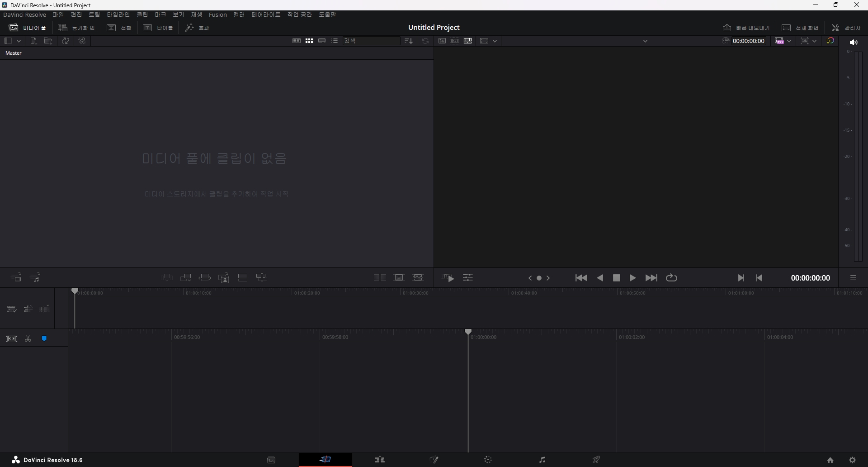Click the import media file icon
The height and width of the screenshot is (467, 868).
tap(33, 41)
